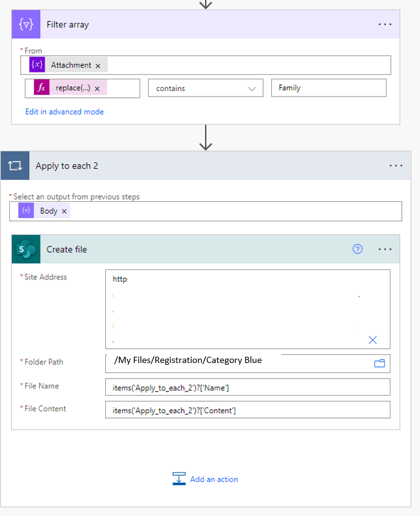Open Create file help question mark
Viewport: 420px width, 516px height.
[x=357, y=249]
